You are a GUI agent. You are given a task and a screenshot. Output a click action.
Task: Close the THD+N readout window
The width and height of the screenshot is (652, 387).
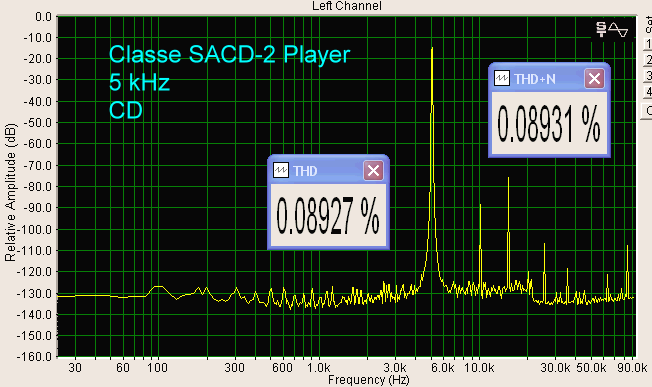[x=594, y=78]
